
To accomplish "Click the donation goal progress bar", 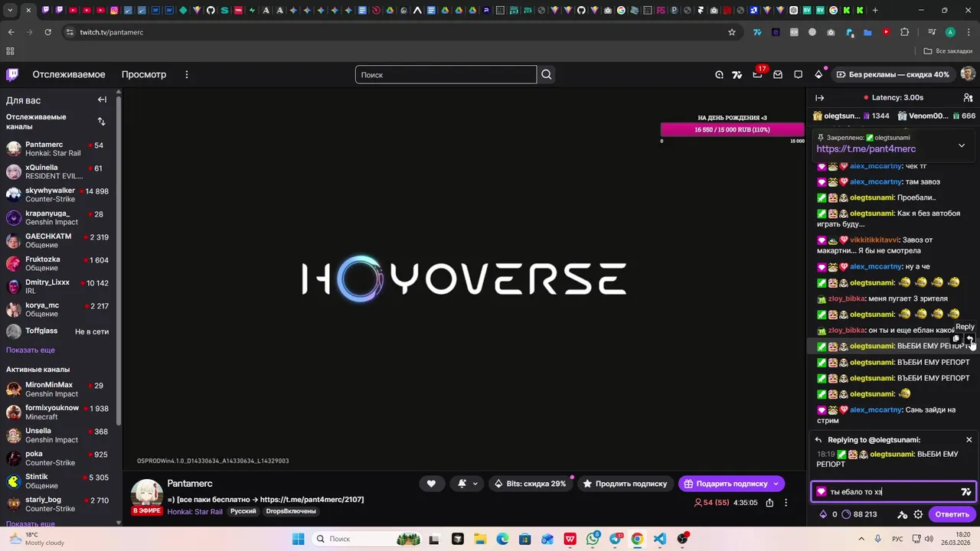I will 732,129.
